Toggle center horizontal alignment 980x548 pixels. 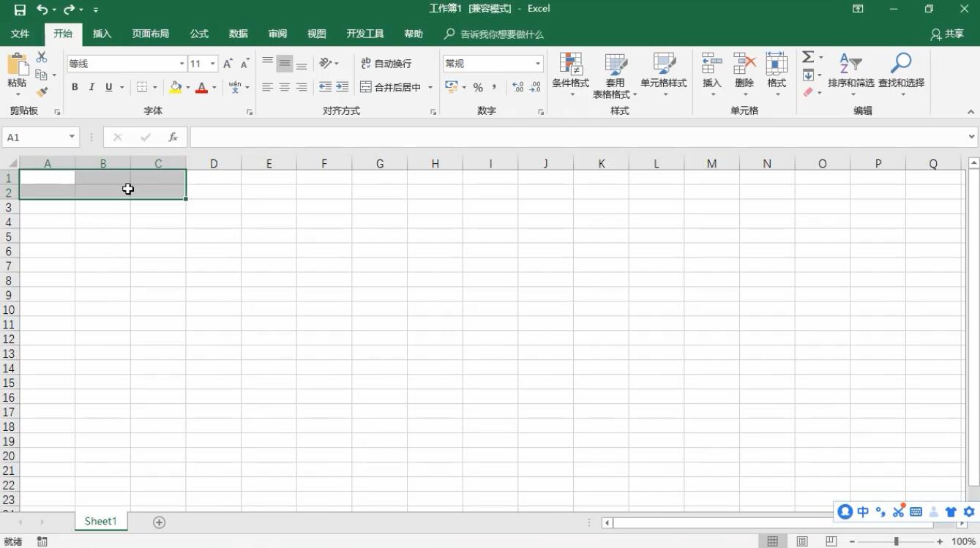pos(285,87)
